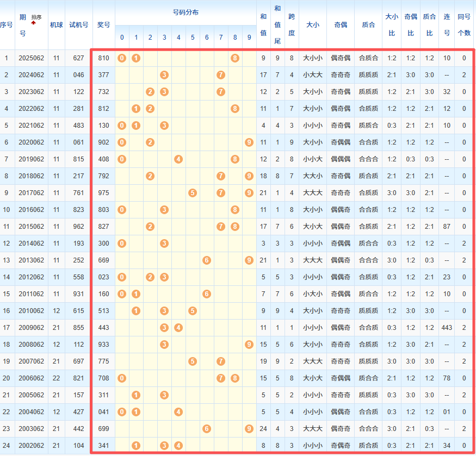Select orange ball 7 in the 2024062 row

(220, 75)
